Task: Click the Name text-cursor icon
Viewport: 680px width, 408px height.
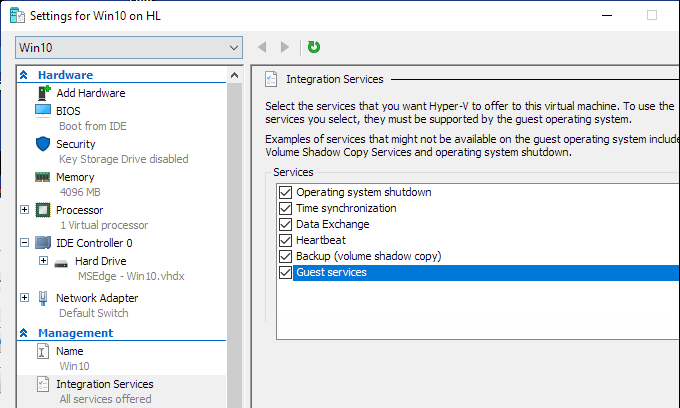Action: 42,351
